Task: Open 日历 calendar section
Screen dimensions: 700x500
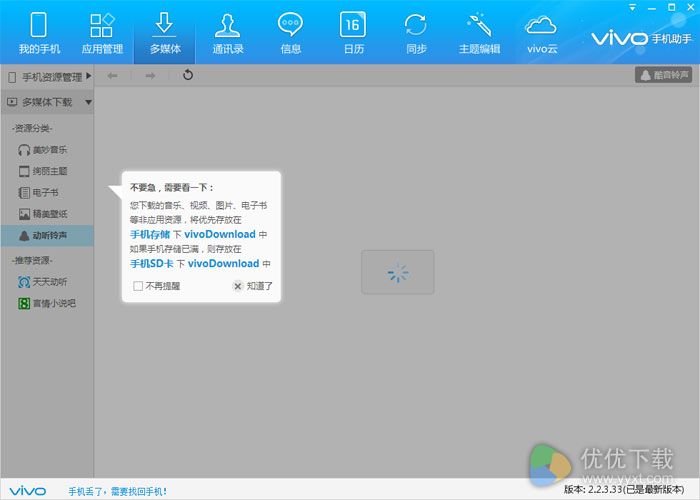Action: pyautogui.click(x=353, y=34)
